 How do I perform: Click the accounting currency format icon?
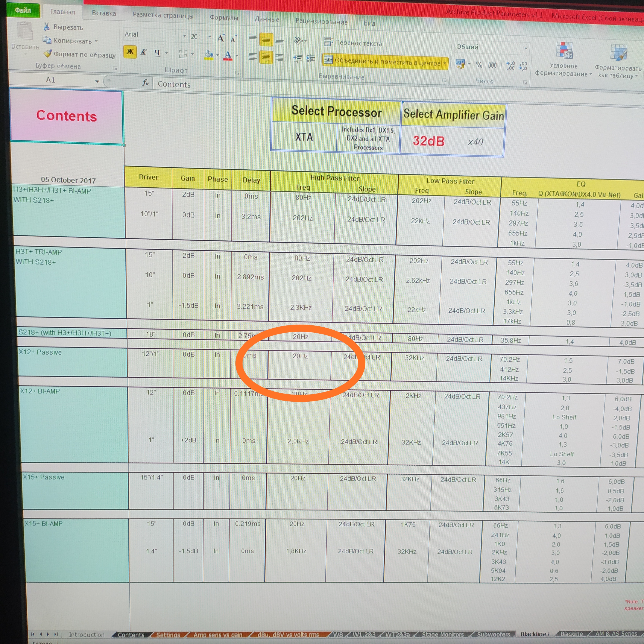(460, 64)
